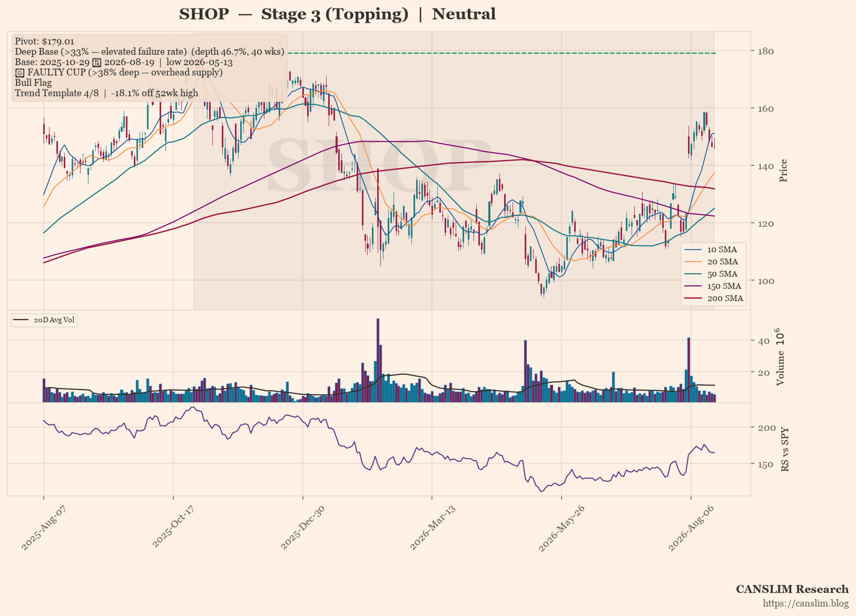
Task: Click the volume axis label 20
Action: pyautogui.click(x=764, y=373)
